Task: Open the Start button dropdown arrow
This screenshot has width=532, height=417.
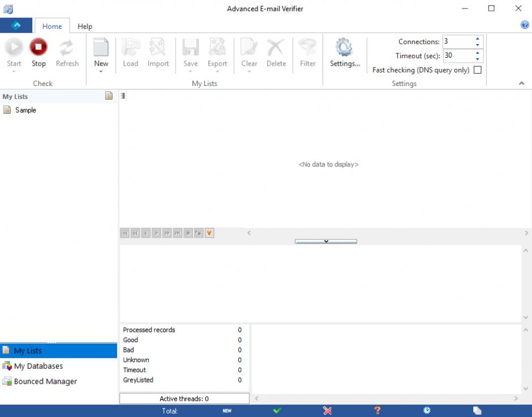Action: (14, 71)
